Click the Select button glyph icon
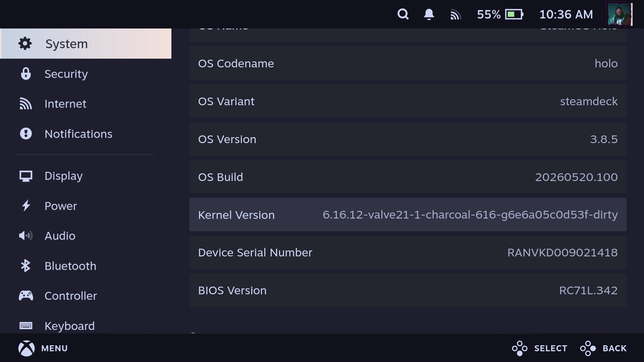Image resolution: width=644 pixels, height=362 pixels. coord(520,348)
